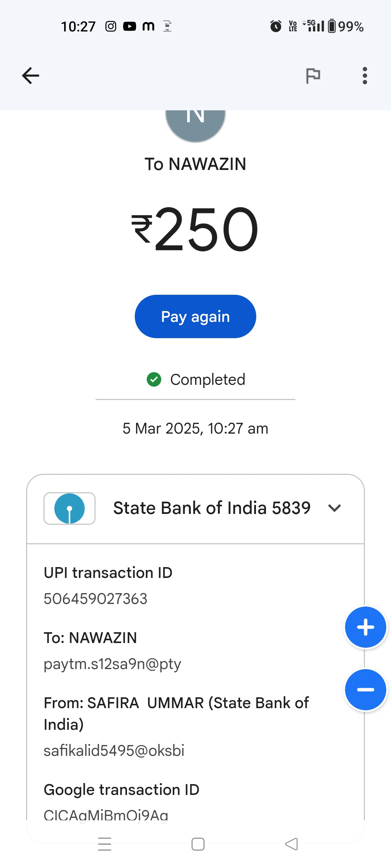The width and height of the screenshot is (391, 868).
Task: Report transaction using the flag icon
Action: [313, 76]
